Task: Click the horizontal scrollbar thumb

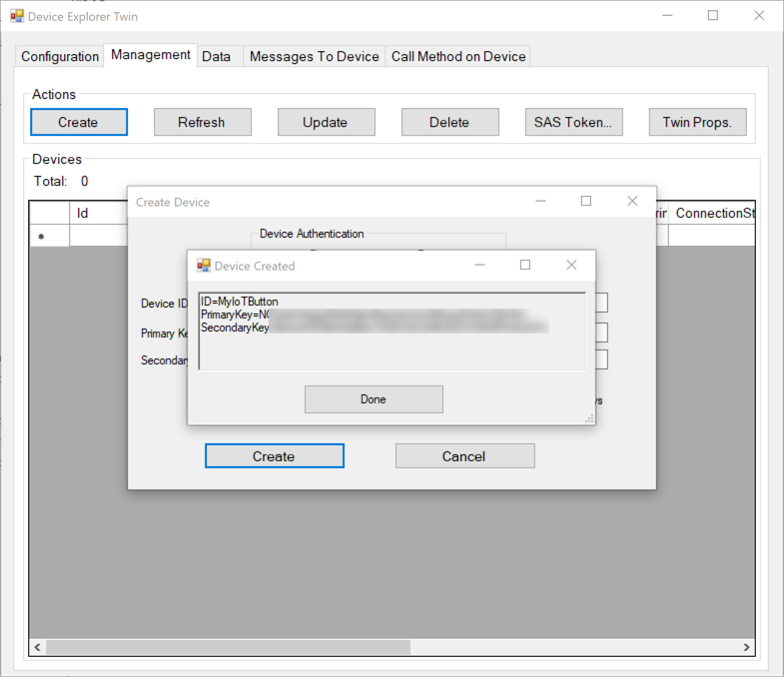Action: coord(228,647)
